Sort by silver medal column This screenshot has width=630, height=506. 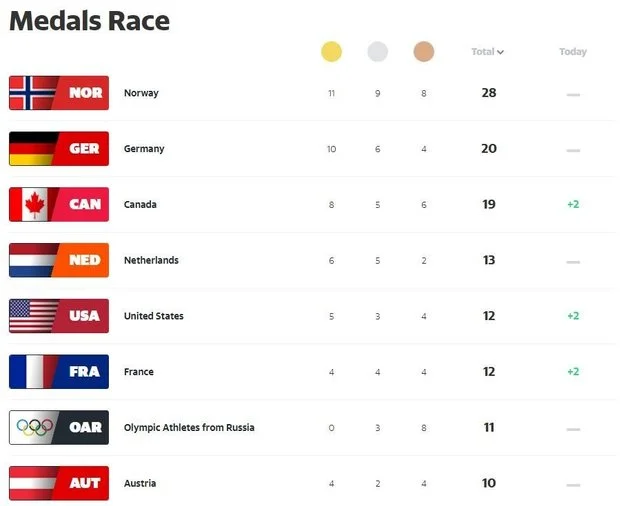(377, 52)
